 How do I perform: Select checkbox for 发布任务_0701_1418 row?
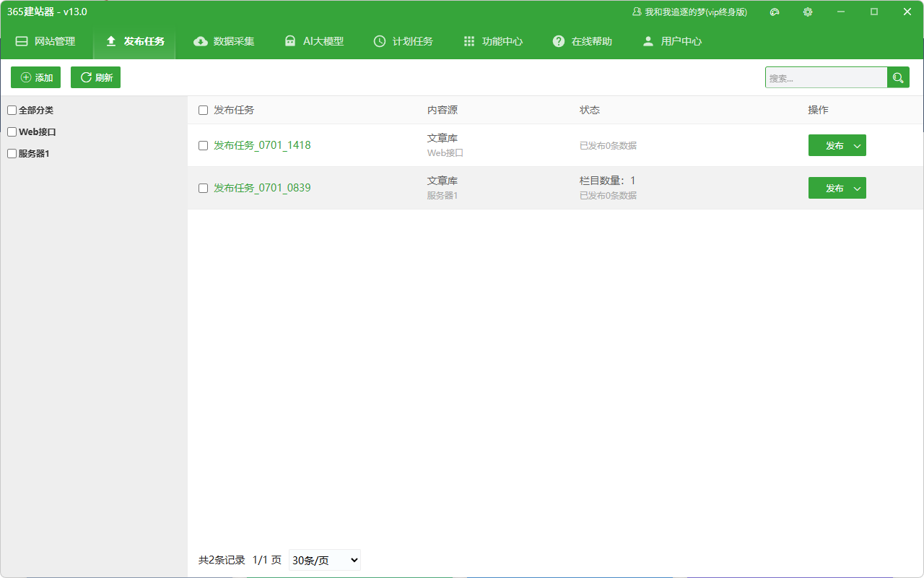(203, 145)
